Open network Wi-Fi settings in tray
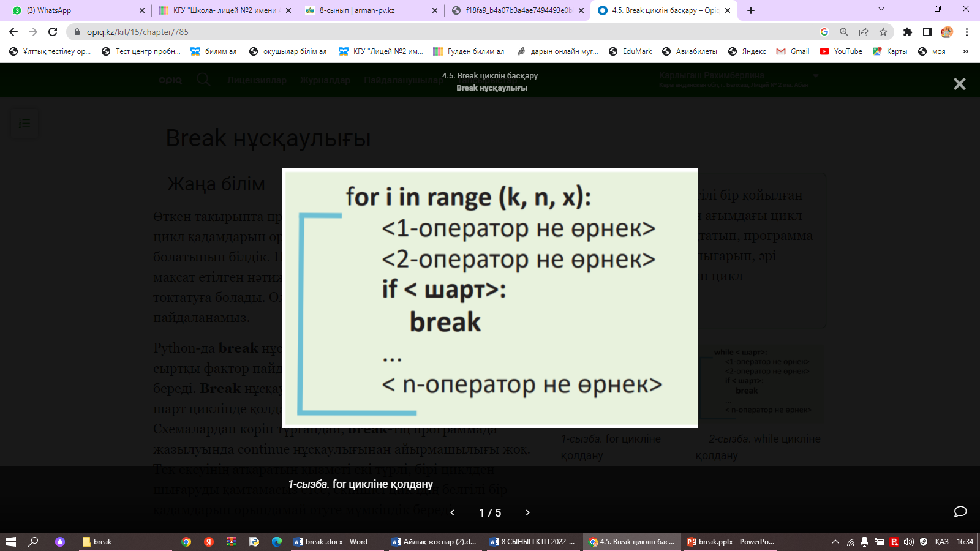This screenshot has width=980, height=551. click(x=851, y=542)
